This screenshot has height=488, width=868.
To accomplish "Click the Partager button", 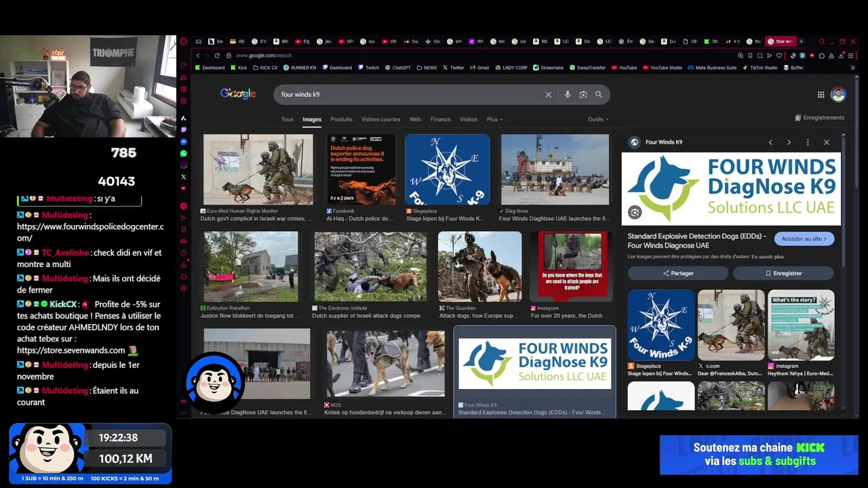I will (678, 273).
